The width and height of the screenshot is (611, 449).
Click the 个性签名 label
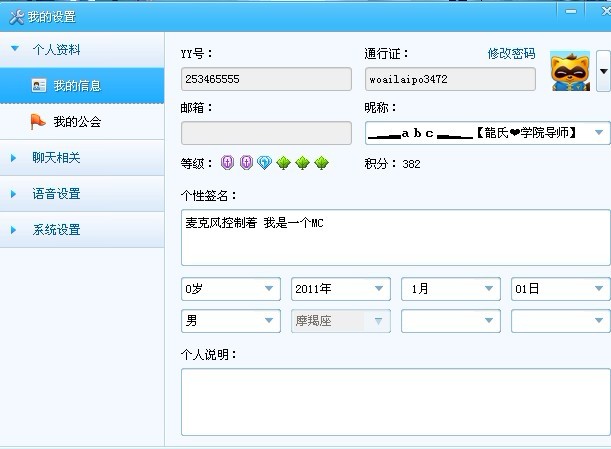pos(208,195)
